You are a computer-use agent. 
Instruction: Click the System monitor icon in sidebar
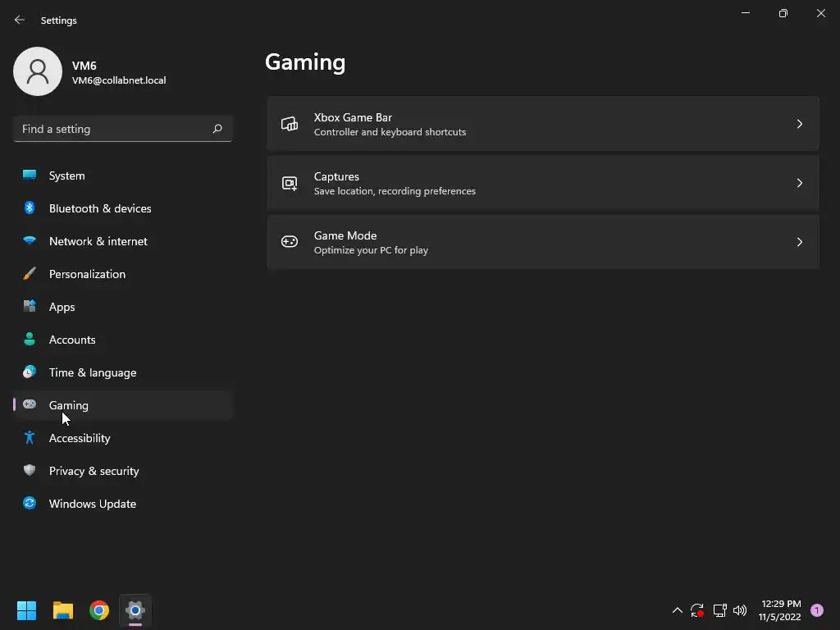click(30, 175)
